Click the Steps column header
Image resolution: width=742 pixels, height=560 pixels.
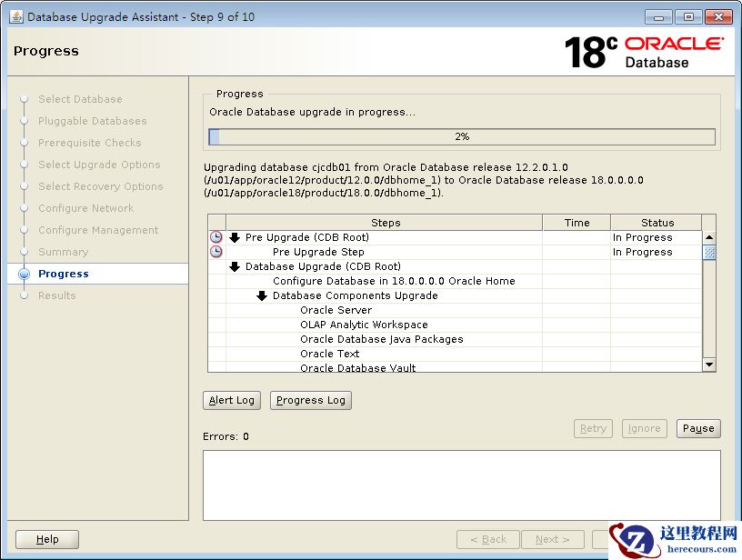(x=385, y=223)
